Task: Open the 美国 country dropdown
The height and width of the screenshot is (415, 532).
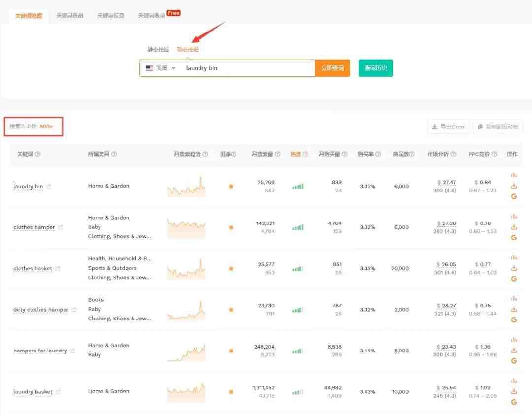Action: coord(161,68)
